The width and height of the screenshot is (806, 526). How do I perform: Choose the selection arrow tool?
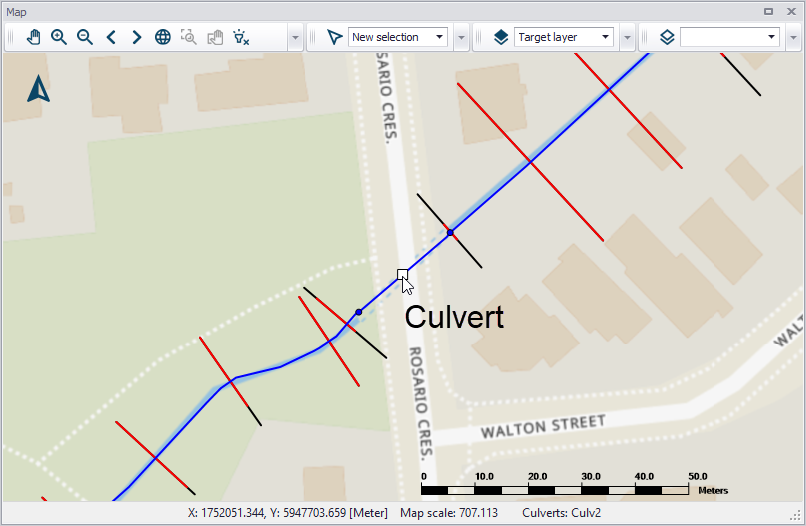pyautogui.click(x=335, y=37)
